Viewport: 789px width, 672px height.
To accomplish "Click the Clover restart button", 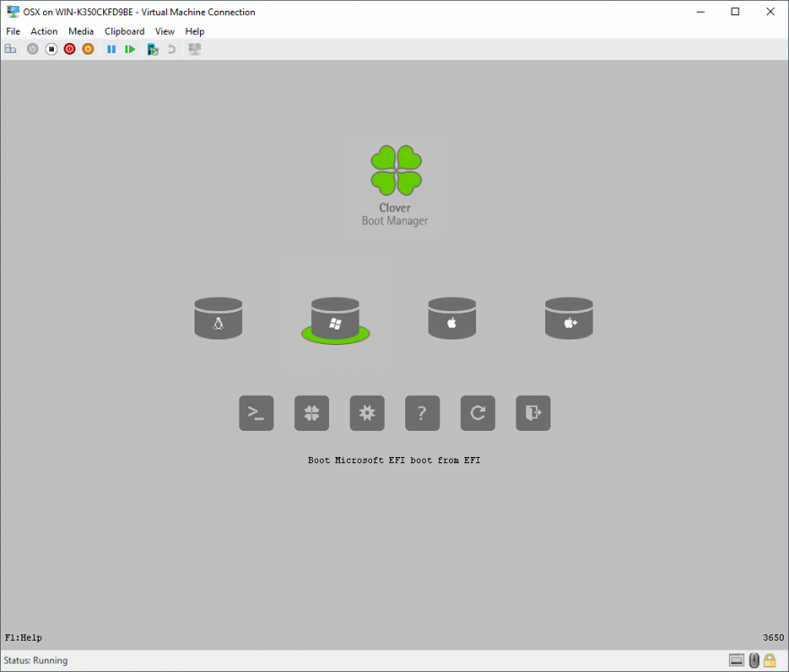I will coord(478,413).
